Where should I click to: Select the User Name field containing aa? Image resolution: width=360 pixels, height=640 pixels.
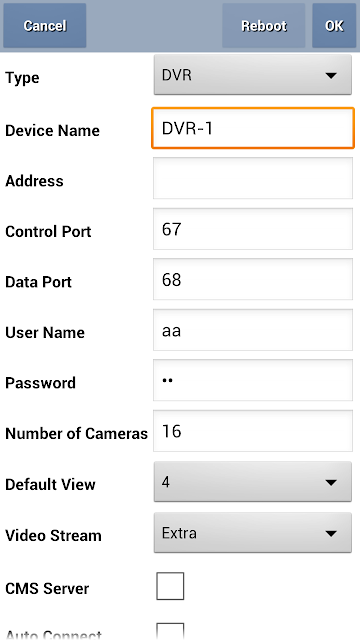point(253,330)
